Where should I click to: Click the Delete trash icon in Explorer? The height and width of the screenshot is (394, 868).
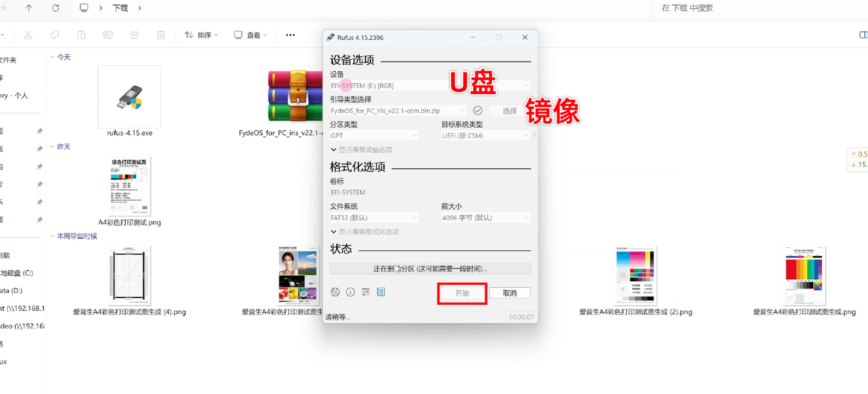(161, 35)
